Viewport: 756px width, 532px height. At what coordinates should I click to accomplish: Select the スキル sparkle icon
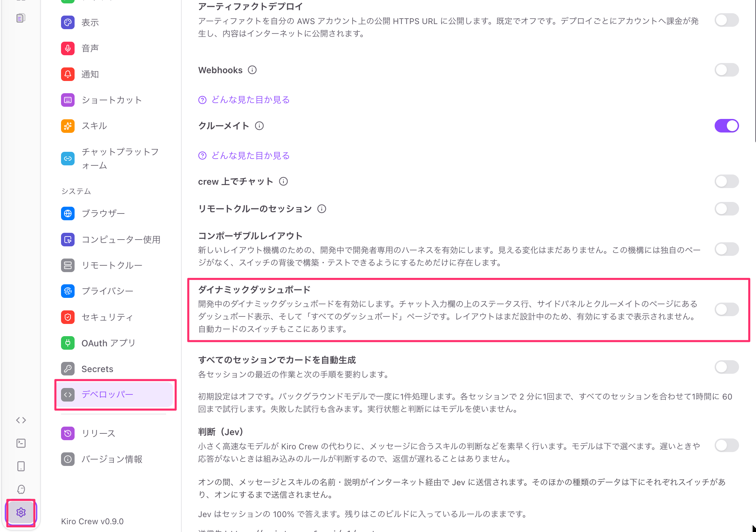68,126
